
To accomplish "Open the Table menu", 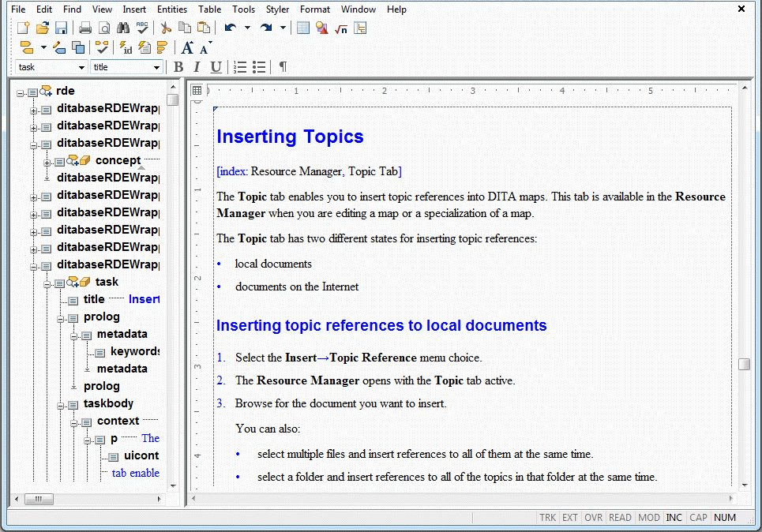I will (209, 9).
